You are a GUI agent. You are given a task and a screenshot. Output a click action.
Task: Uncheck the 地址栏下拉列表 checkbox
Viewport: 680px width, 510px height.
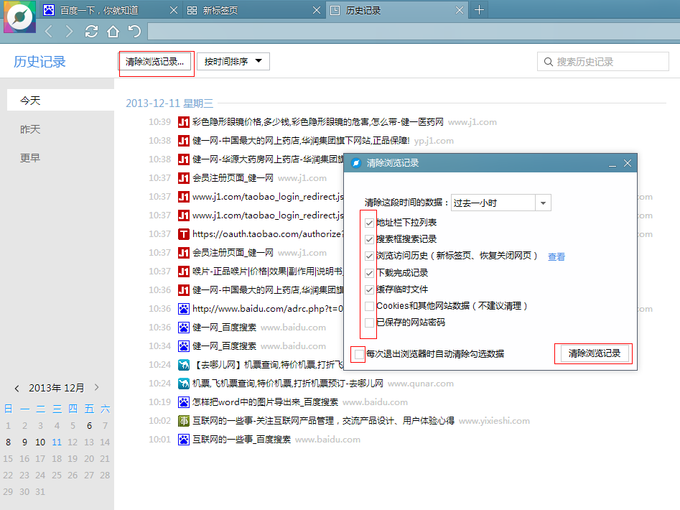[x=370, y=222]
